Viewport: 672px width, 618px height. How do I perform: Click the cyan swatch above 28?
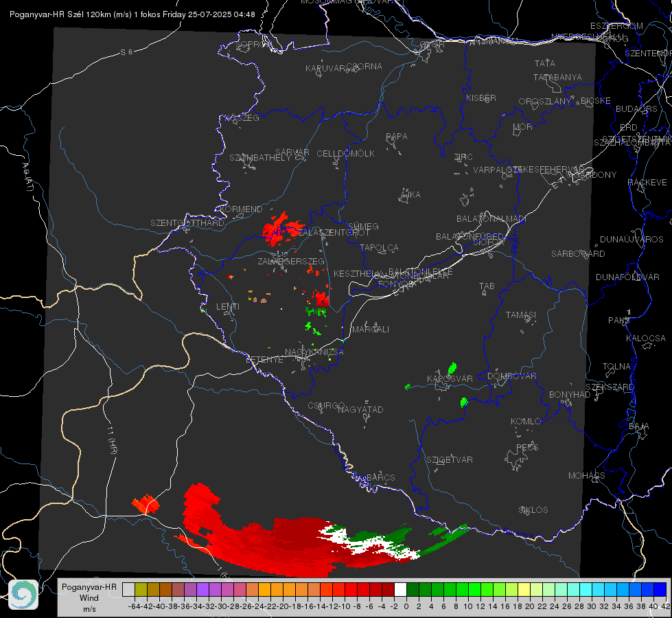point(586,589)
